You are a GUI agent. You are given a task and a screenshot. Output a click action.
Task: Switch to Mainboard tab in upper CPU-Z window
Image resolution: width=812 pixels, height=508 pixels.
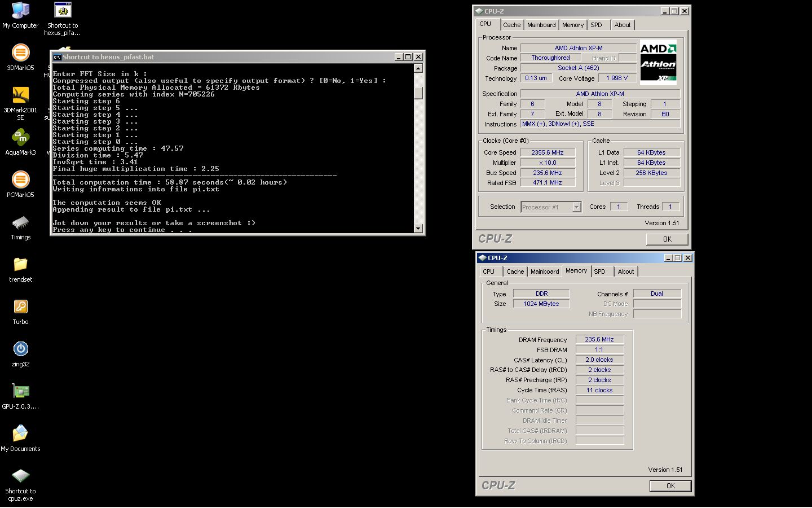pyautogui.click(x=541, y=25)
